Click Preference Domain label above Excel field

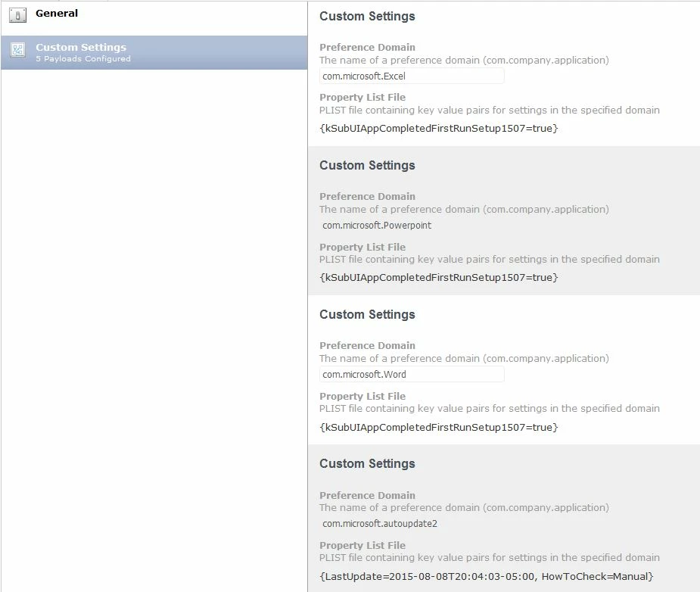coord(367,48)
